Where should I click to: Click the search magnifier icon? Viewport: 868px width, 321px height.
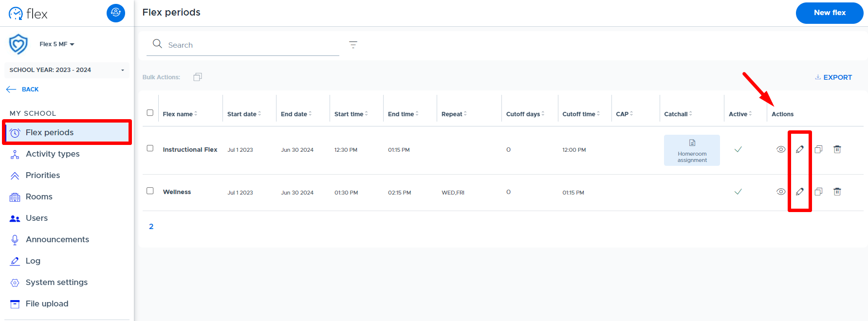[x=157, y=44]
